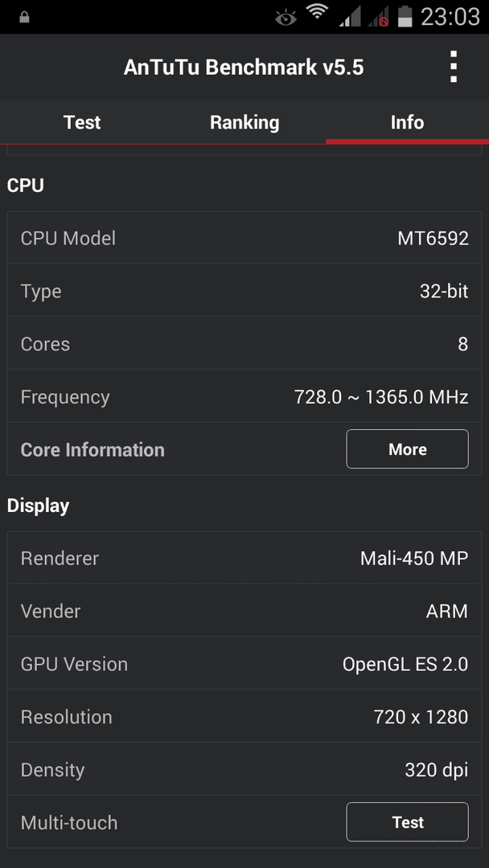The height and width of the screenshot is (868, 489).
Task: Tap the battery indicator icon
Action: [x=406, y=15]
